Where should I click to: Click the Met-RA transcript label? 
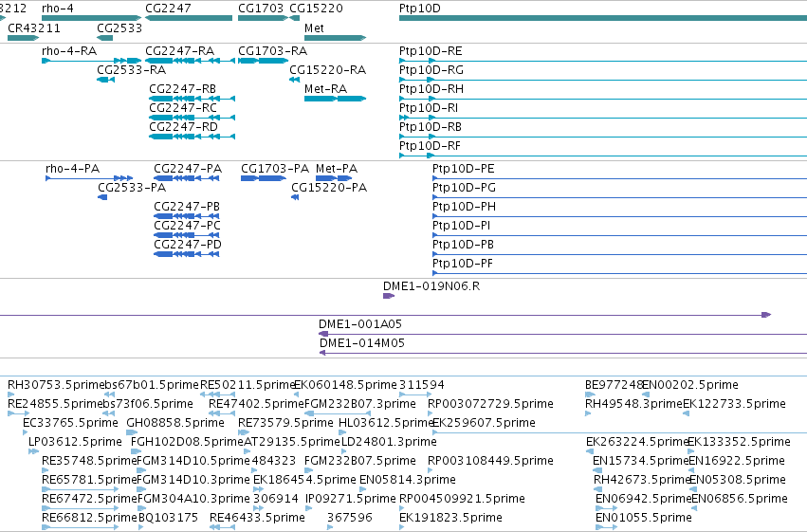(326, 88)
